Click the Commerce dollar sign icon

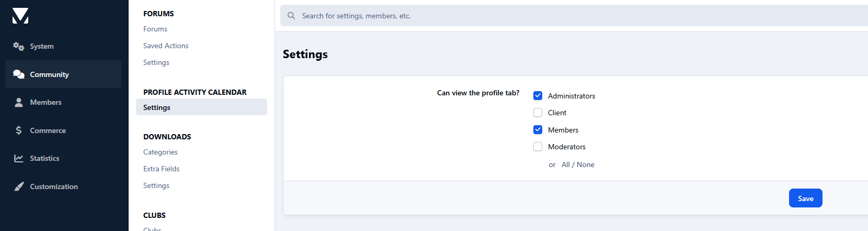pos(19,130)
